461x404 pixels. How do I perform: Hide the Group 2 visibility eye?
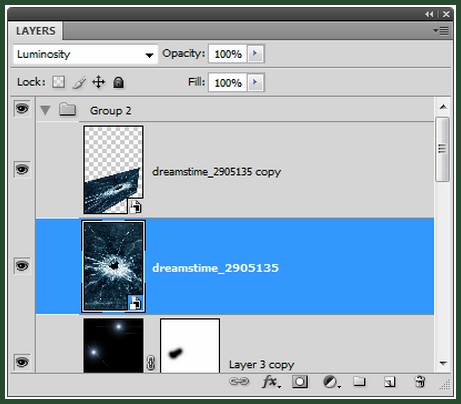tap(22, 108)
